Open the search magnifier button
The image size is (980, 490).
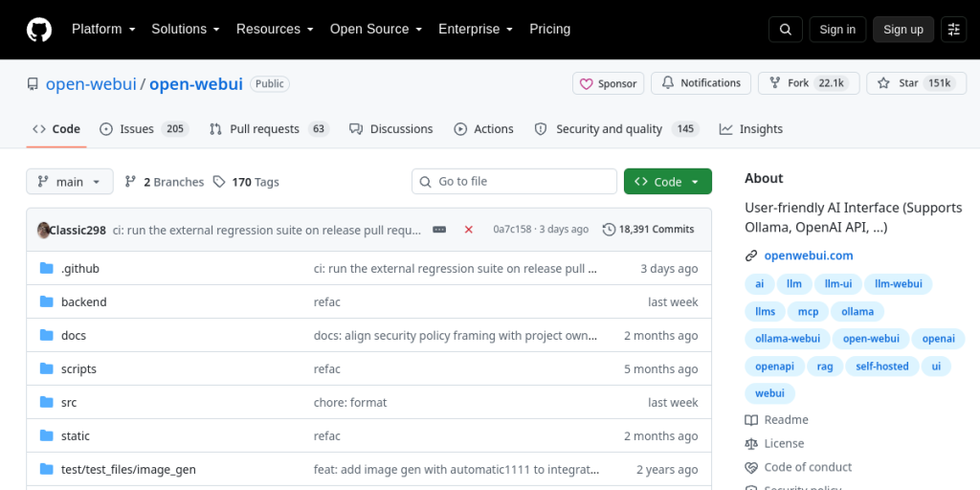[786, 30]
